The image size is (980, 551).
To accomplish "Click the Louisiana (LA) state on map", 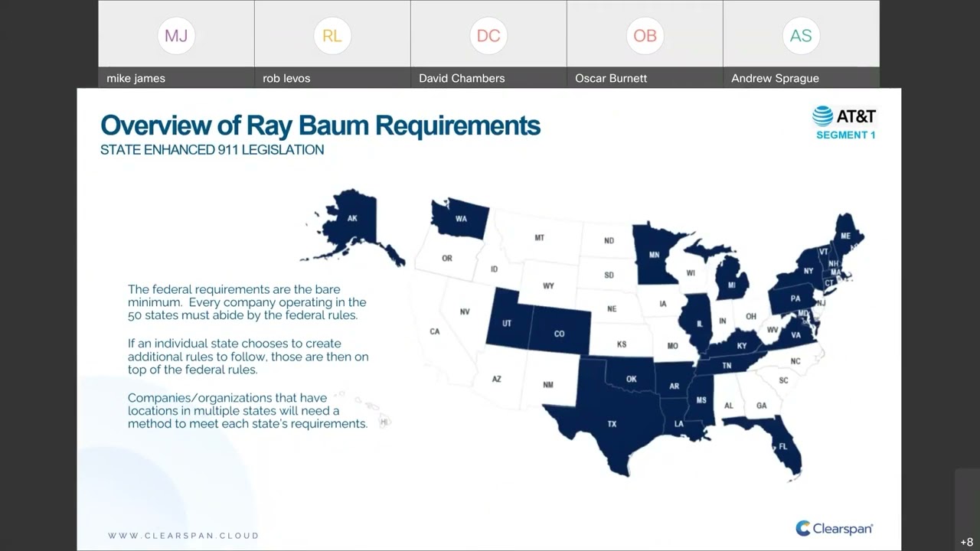I will click(679, 423).
